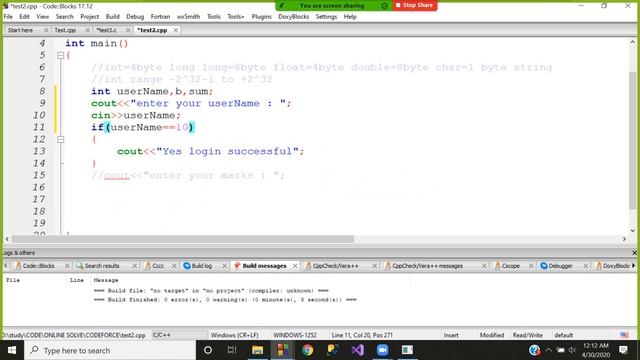Image resolution: width=640 pixels, height=360 pixels.
Task: Open the Debug menu
Action: 135,17
